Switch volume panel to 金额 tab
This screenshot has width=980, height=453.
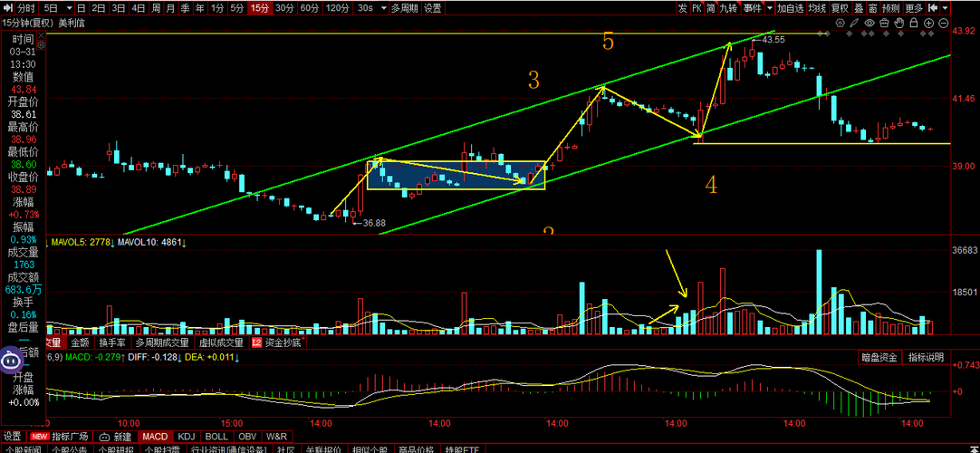pos(80,342)
